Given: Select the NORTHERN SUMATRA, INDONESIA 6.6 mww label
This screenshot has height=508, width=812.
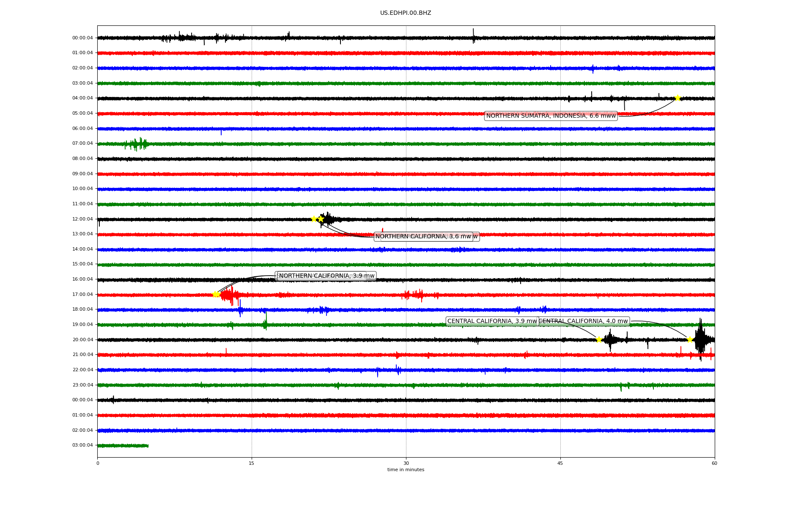Looking at the screenshot, I should (x=551, y=116).
